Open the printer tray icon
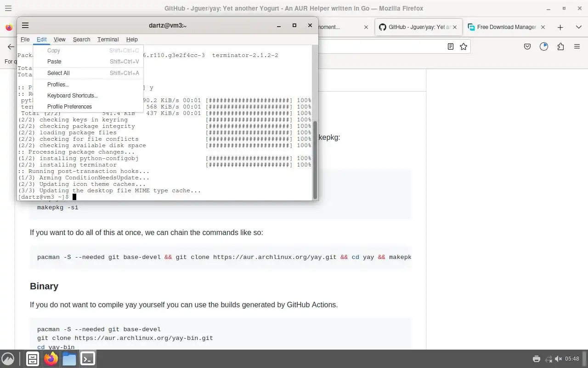This screenshot has height=368, width=588. pos(536,359)
